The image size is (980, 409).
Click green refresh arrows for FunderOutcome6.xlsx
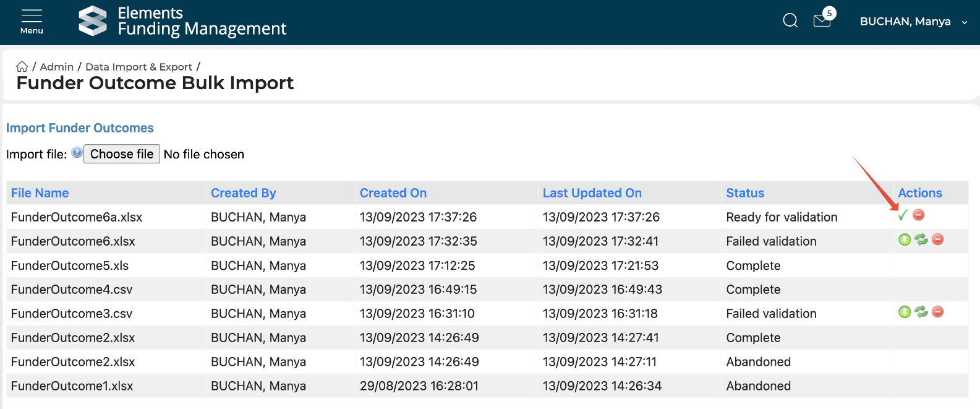[x=921, y=239]
